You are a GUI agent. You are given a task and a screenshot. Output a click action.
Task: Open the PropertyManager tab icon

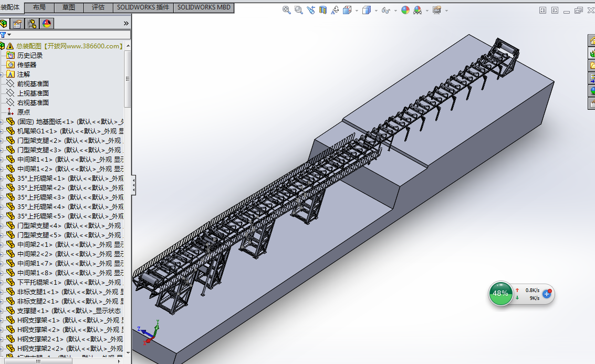pyautogui.click(x=18, y=24)
